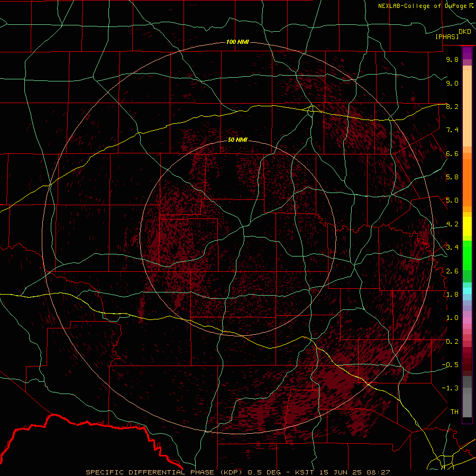Click the SPECIFIC DIFFERENTIAL PHASE (KDP) caption
Image resolution: width=476 pixels, height=476 pixels.
point(164,472)
